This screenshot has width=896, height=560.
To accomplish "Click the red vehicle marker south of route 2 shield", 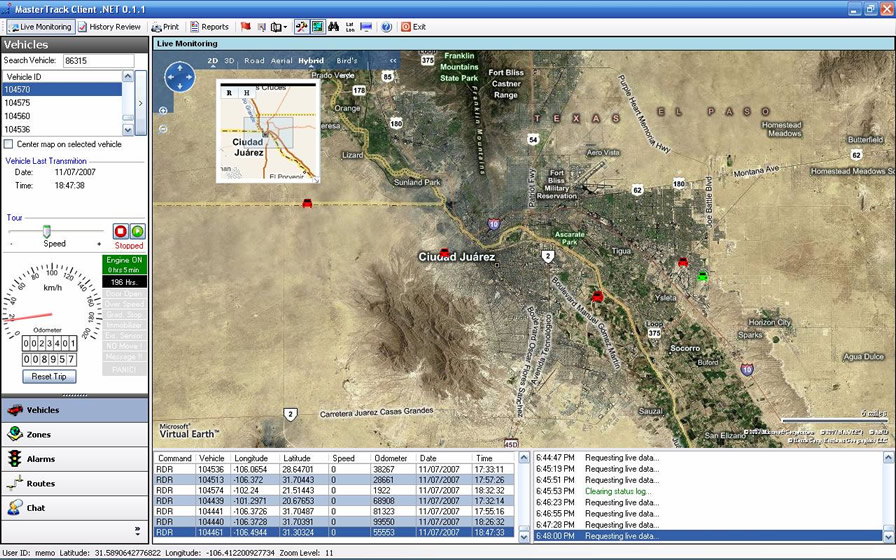I will pos(598,296).
